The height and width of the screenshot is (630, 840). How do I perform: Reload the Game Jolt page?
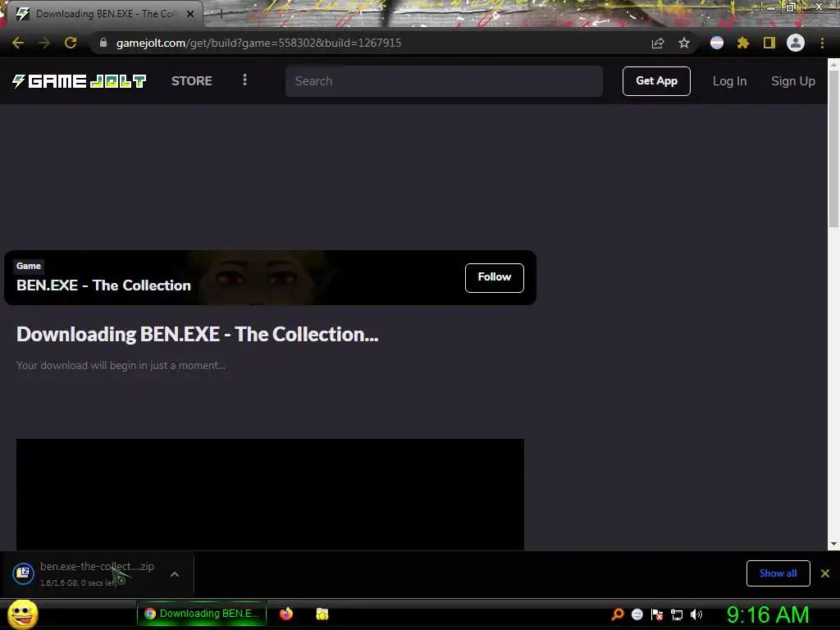coord(71,43)
